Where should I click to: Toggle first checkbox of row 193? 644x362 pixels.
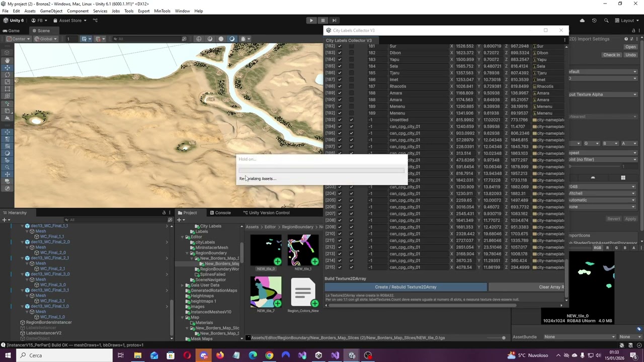pyautogui.click(x=340, y=120)
